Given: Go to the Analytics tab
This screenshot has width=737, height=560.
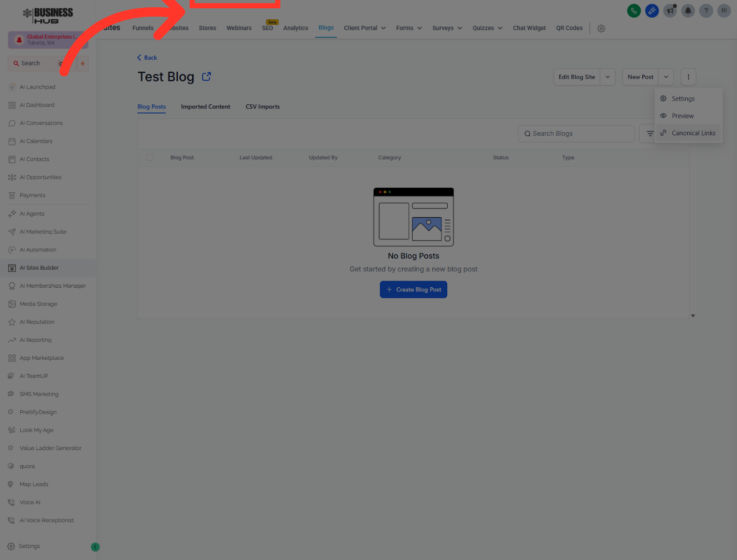Looking at the screenshot, I should point(296,28).
